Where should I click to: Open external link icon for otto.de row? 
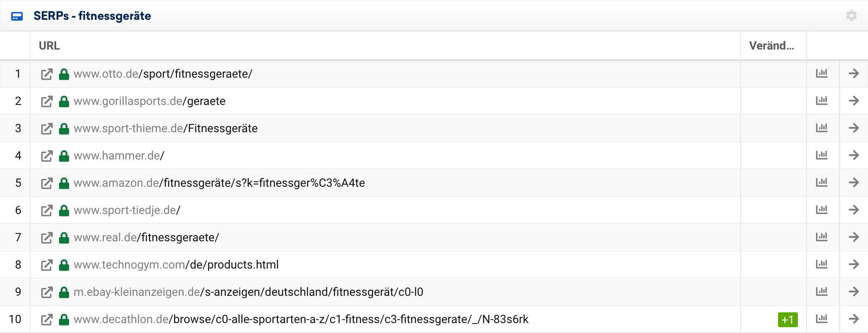[47, 74]
